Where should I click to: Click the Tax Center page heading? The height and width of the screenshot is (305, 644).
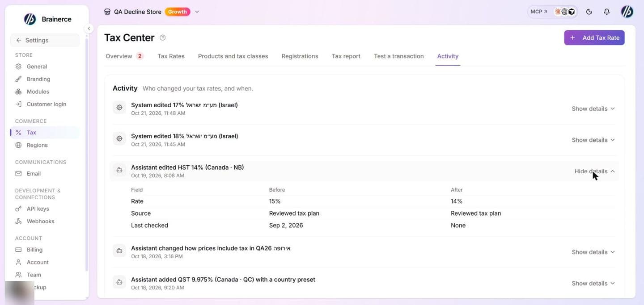(129, 38)
